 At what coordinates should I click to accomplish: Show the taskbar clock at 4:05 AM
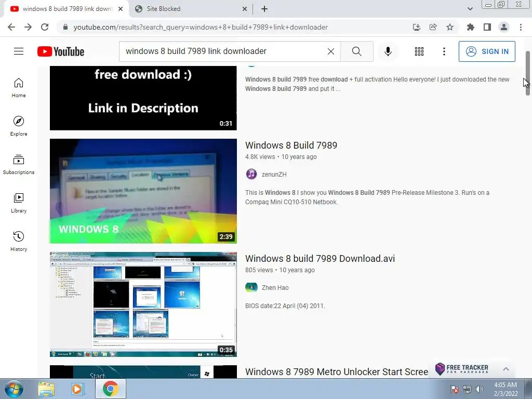coord(506,389)
